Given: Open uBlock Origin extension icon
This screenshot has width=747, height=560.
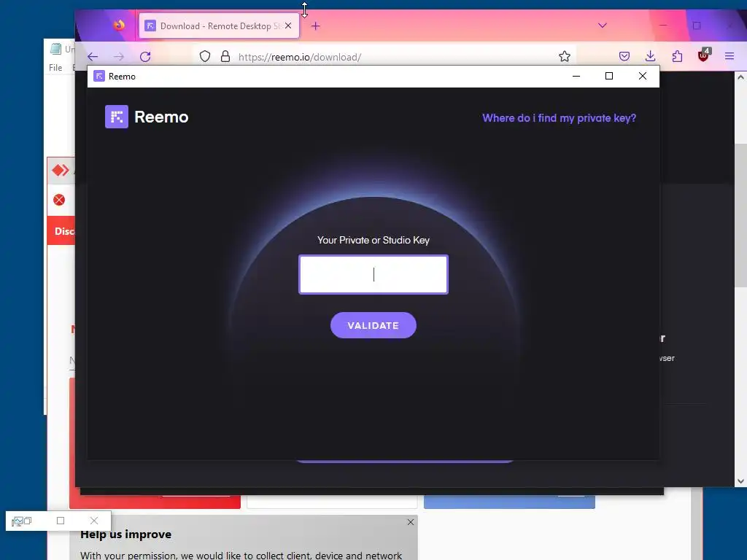Looking at the screenshot, I should [x=703, y=55].
